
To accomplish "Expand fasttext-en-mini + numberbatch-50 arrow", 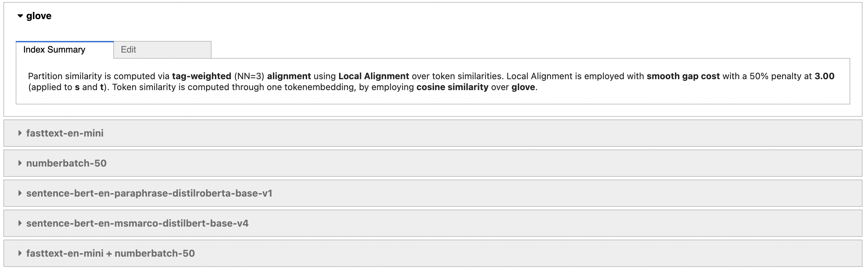I will [x=20, y=253].
